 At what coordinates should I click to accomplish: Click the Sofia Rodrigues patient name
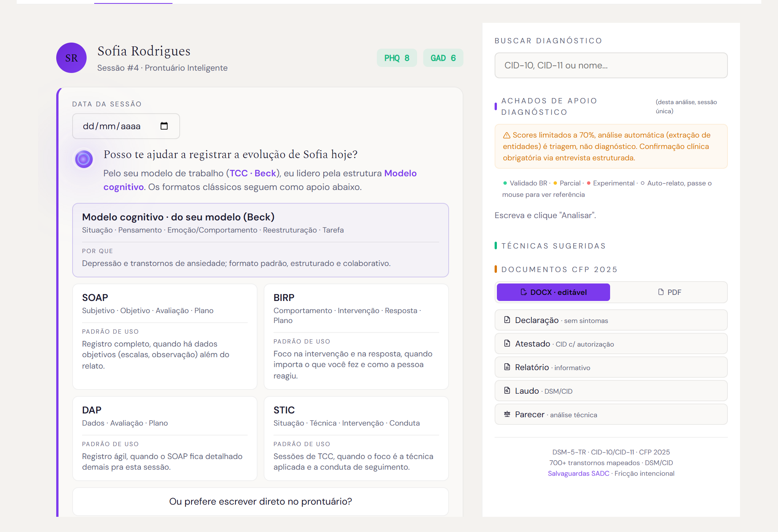pos(144,51)
